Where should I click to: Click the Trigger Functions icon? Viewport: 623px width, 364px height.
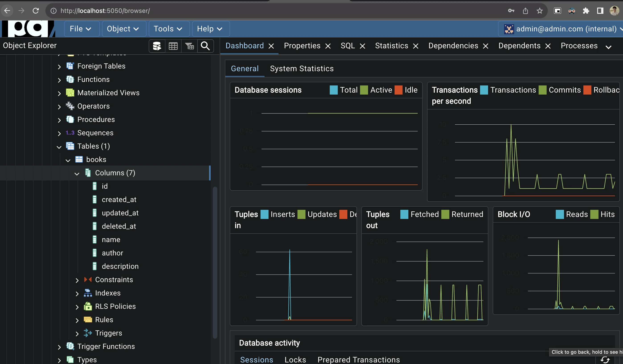70,346
